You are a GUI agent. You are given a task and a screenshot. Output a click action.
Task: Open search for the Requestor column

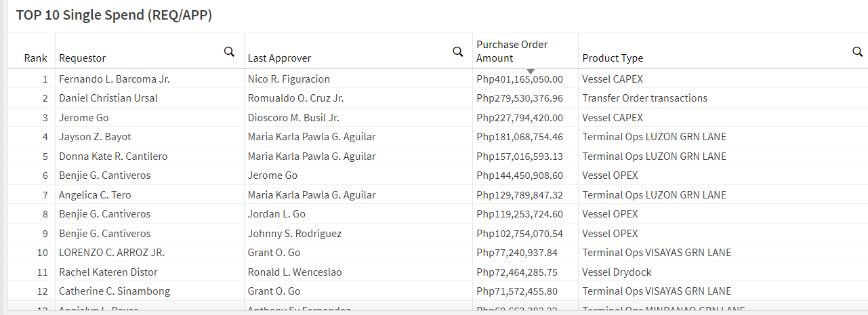pyautogui.click(x=229, y=51)
